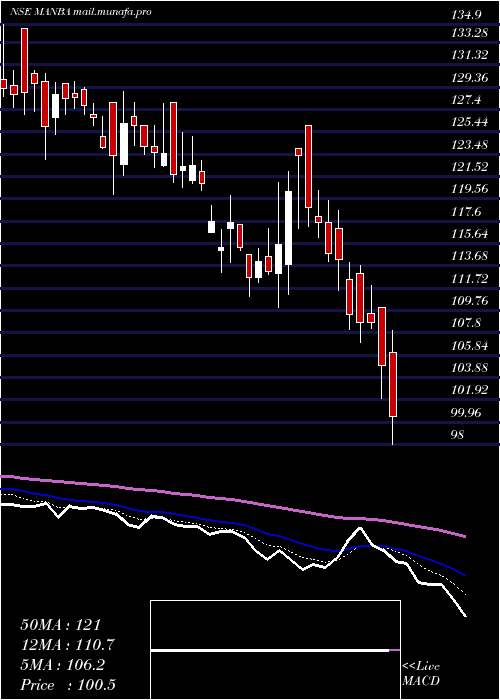Viewport: 500px width, 700px height.
Task: Click the 99.96 price axis label
Action: [467, 412]
